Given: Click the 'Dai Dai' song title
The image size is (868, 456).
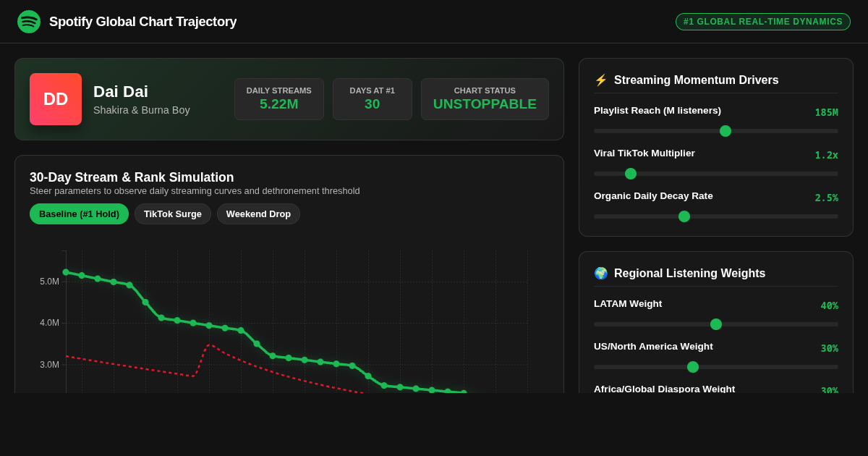Looking at the screenshot, I should tap(121, 92).
